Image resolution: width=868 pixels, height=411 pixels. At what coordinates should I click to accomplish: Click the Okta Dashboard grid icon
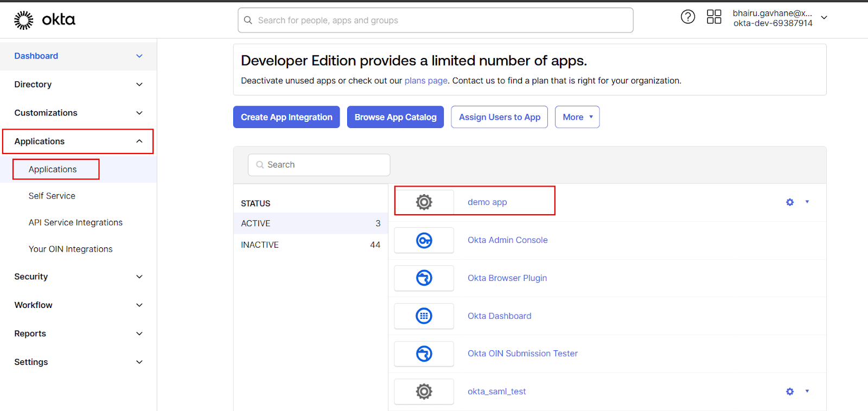424,316
